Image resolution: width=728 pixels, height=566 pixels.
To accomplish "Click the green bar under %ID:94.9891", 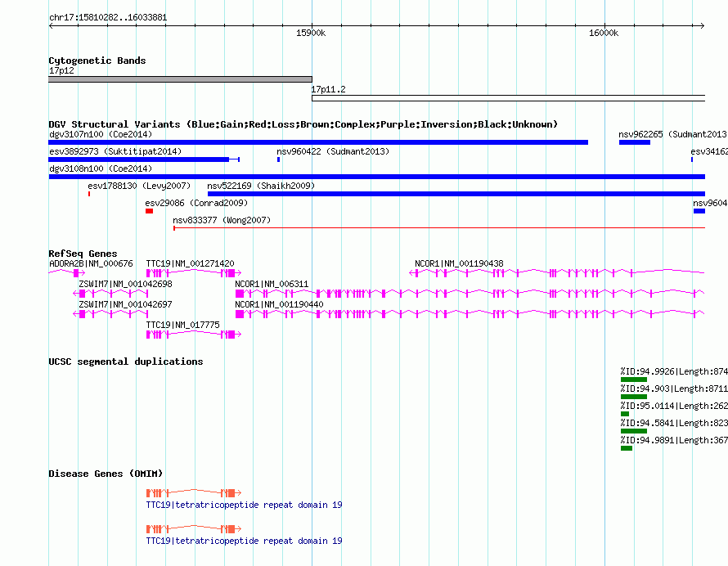I will pos(627,448).
